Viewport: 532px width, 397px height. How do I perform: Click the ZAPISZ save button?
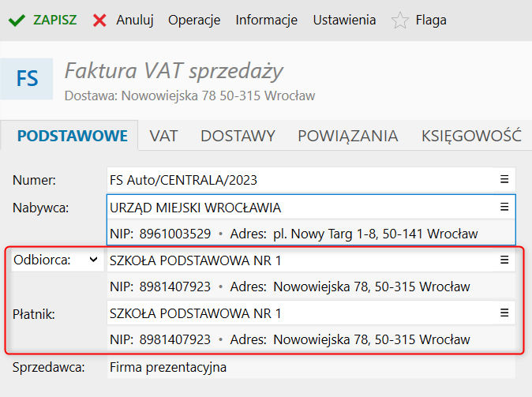point(55,20)
